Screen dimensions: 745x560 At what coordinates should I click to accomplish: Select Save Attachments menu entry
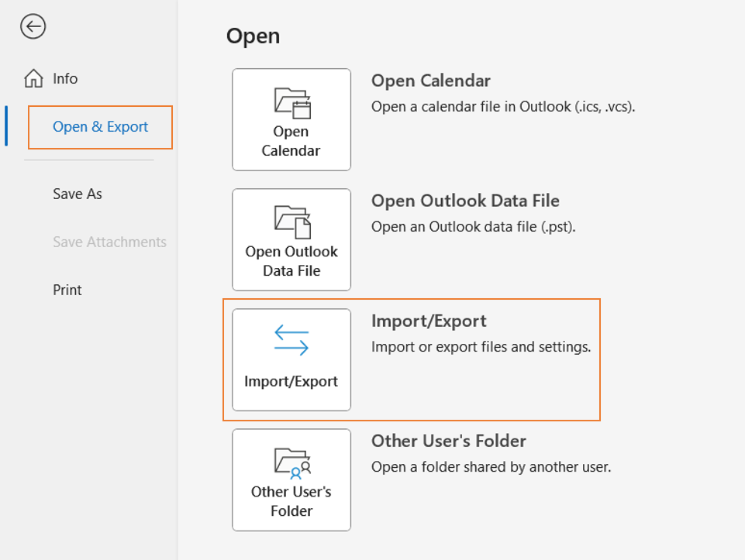point(110,242)
